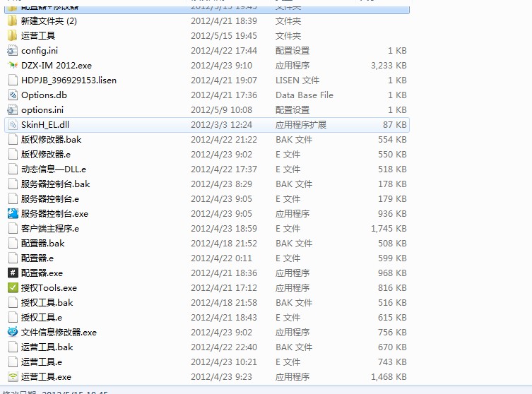This screenshot has width=532, height=394.
Task: Select the file name 服务器控制台.bak
Action: pyautogui.click(x=55, y=184)
